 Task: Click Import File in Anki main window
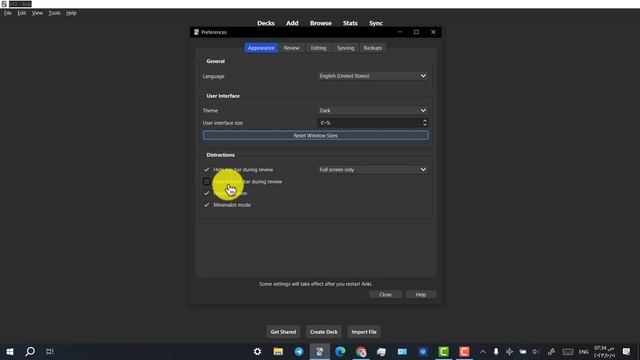coord(364,332)
